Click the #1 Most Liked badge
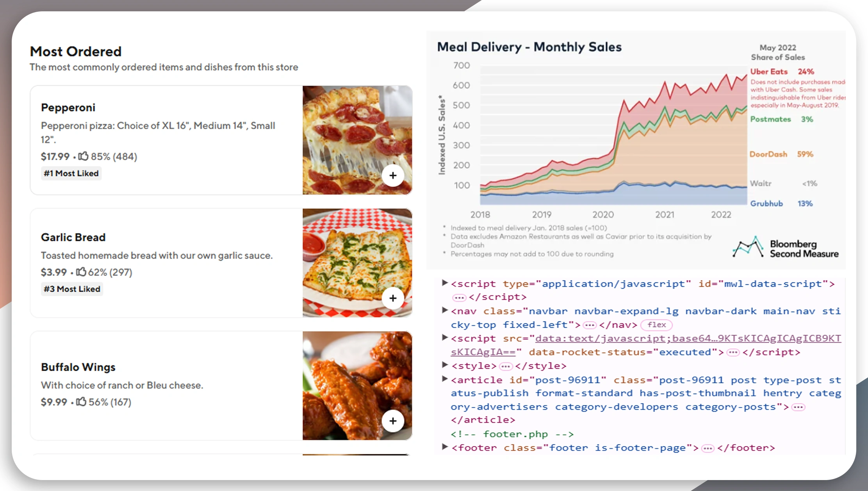Screen dimensions: 868x491 point(71,173)
